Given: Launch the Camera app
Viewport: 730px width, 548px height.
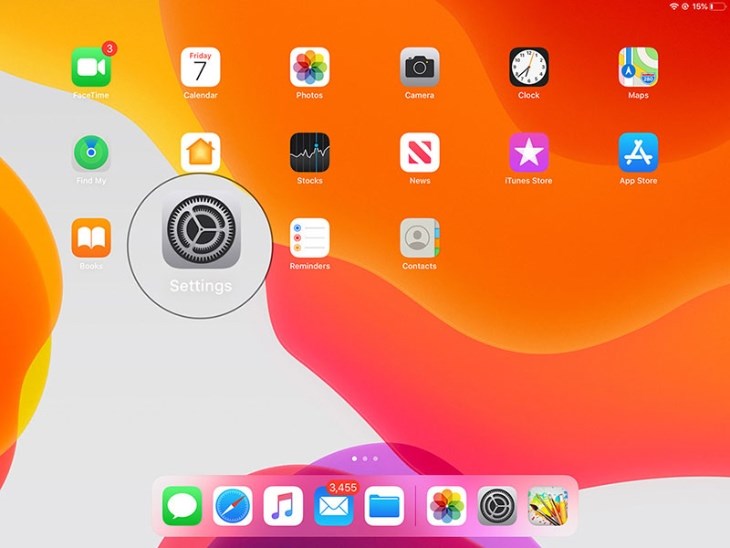Looking at the screenshot, I should point(419,67).
